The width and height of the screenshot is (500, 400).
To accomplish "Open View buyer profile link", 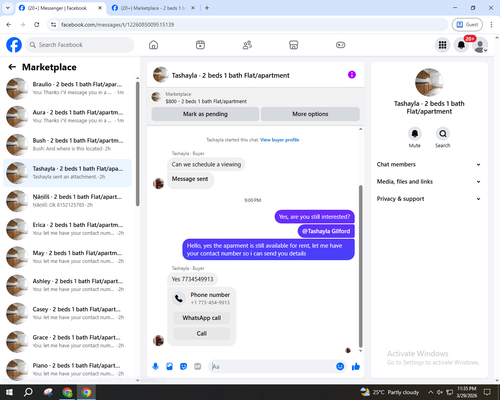I will (x=280, y=140).
